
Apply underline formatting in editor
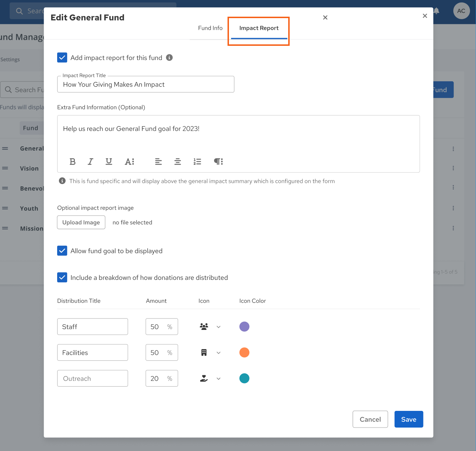pos(109,162)
